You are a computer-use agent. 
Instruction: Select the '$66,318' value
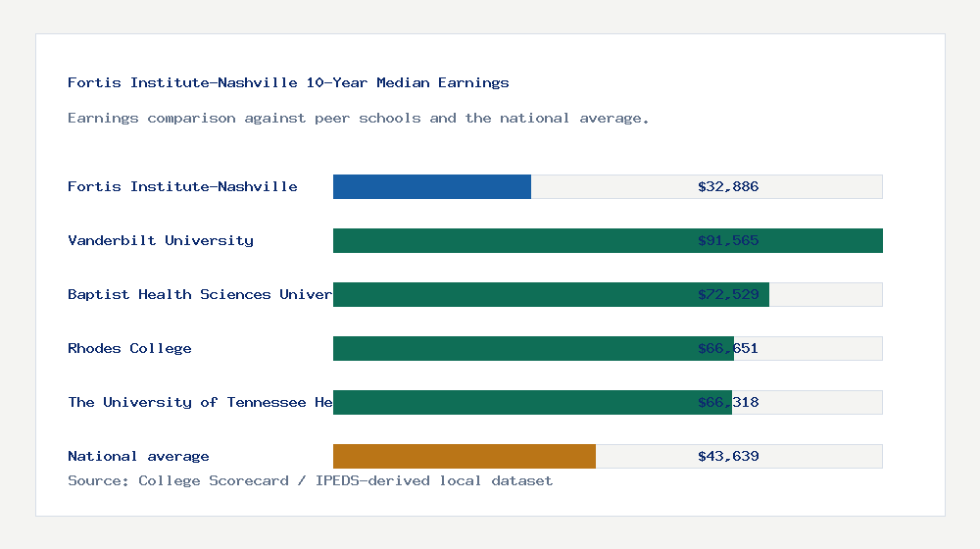[x=728, y=402]
